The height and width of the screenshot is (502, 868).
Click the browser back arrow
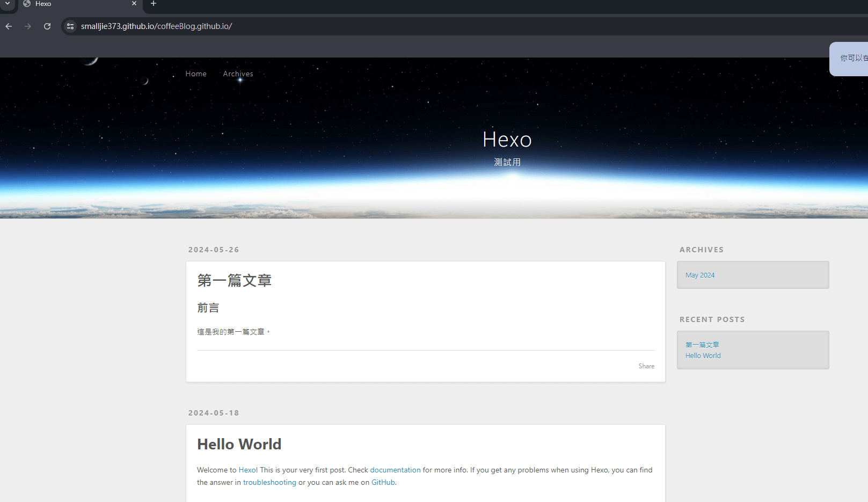coord(9,26)
